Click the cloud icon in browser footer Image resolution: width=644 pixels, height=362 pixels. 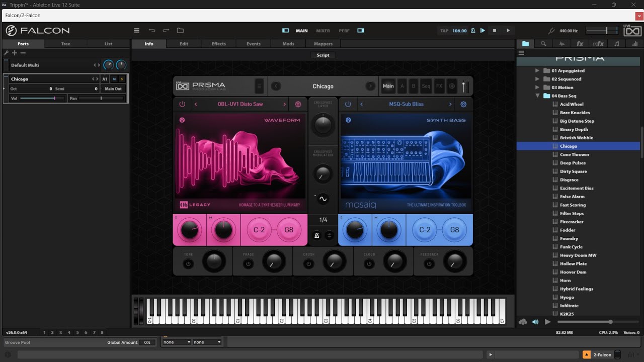[523, 322]
